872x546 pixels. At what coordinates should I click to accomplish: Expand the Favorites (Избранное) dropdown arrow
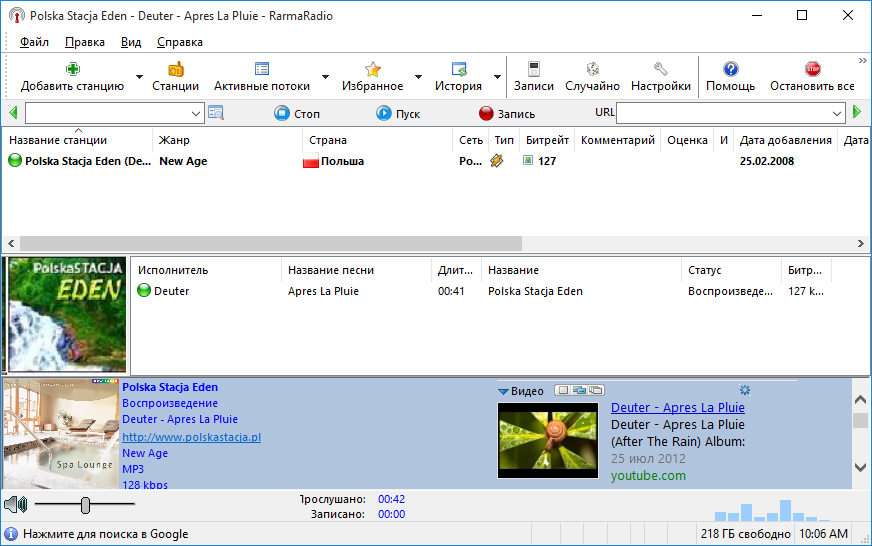point(418,77)
